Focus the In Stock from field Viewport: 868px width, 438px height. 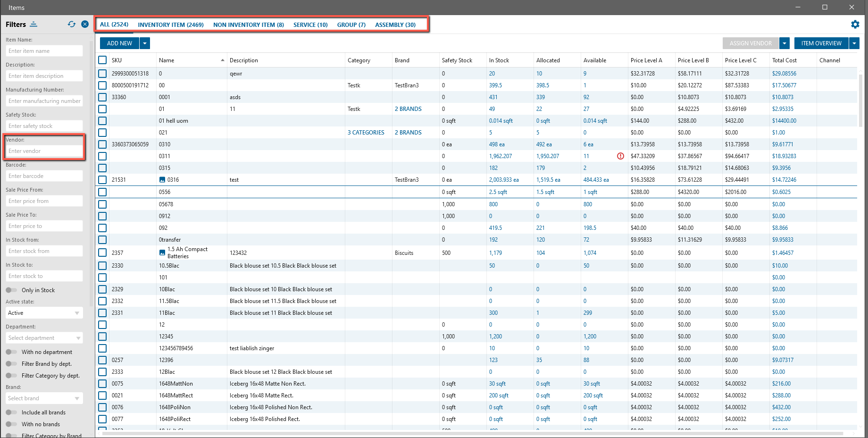point(45,251)
